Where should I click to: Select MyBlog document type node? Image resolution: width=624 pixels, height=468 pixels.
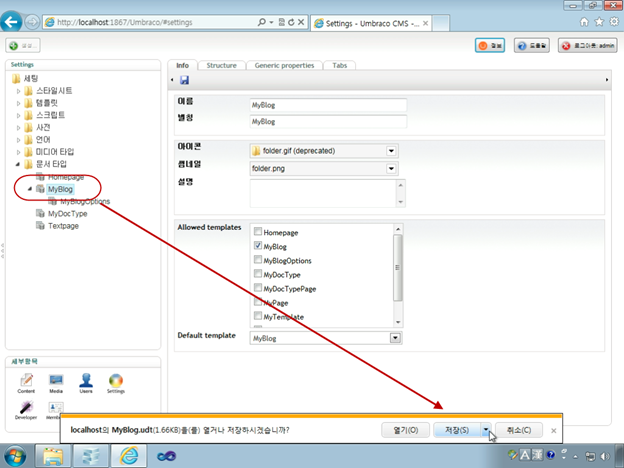click(60, 189)
